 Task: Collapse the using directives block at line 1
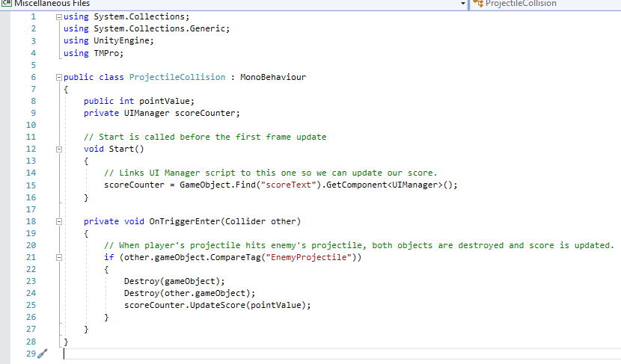(x=59, y=17)
